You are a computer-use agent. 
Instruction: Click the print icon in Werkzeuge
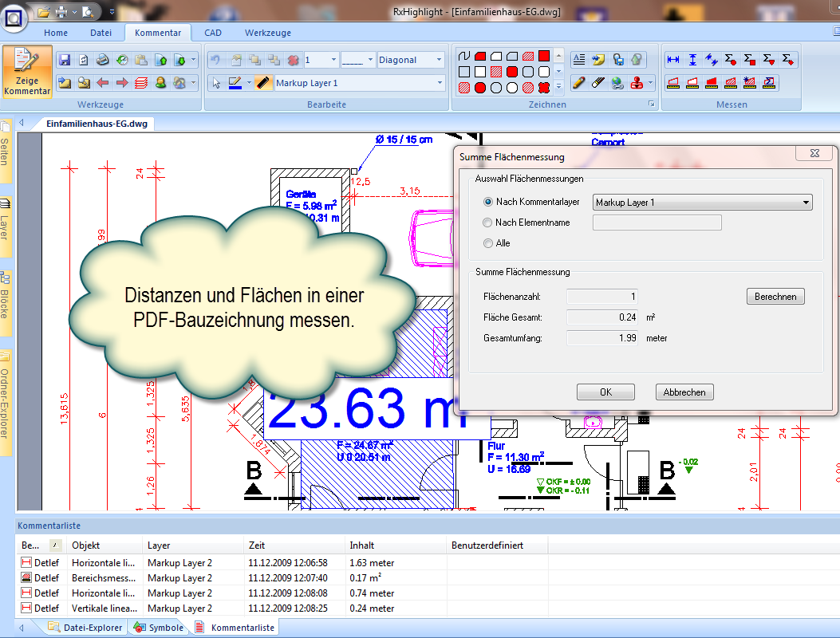(x=103, y=60)
